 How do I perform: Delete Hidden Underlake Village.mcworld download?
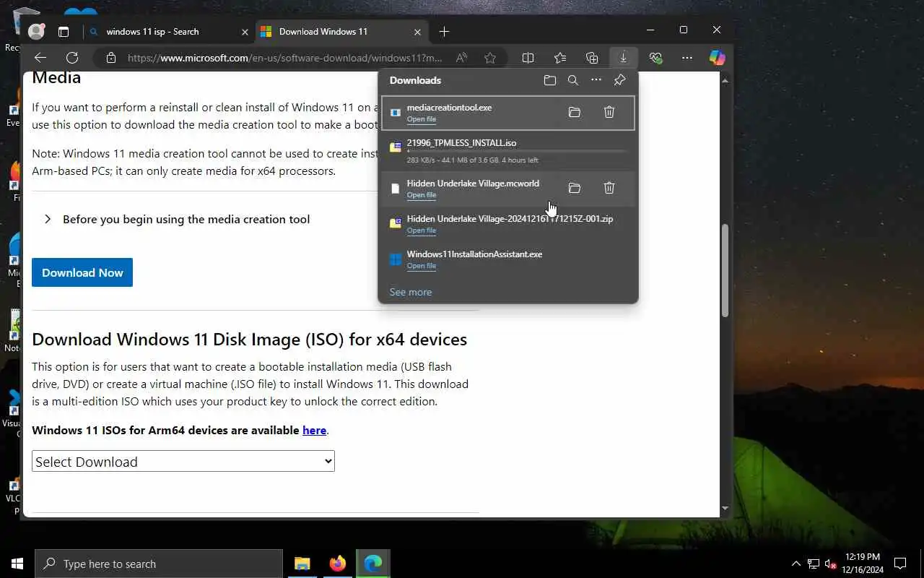coord(609,188)
